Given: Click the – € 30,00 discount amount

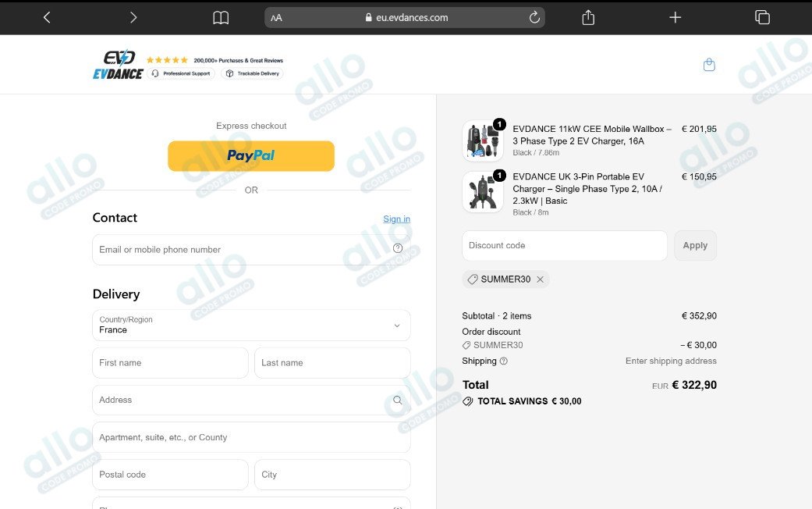Looking at the screenshot, I should coord(699,345).
